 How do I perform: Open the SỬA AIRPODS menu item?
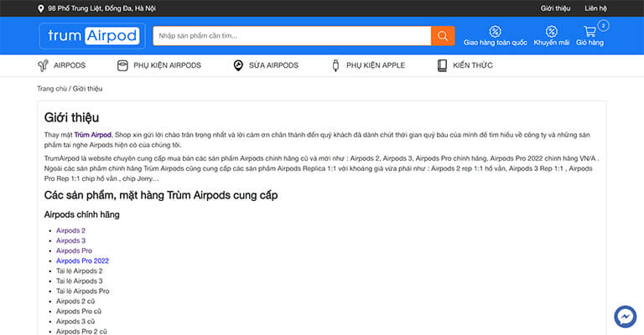[x=273, y=65]
